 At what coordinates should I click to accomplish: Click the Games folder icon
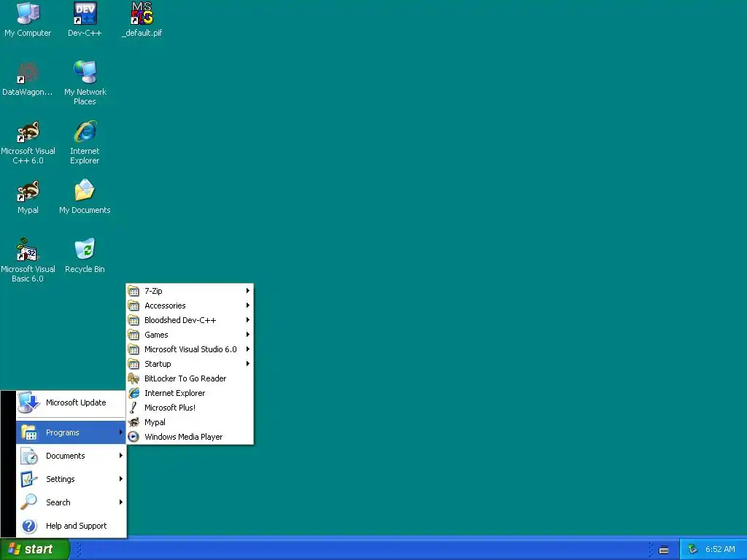click(134, 335)
